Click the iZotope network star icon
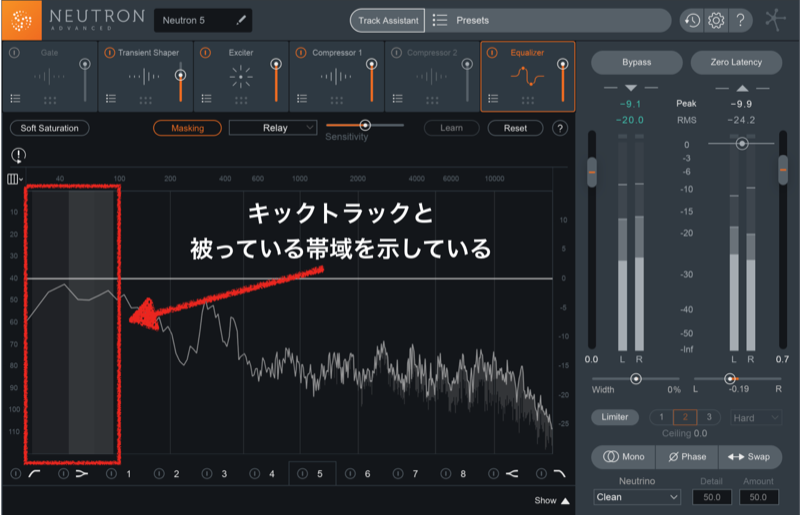This screenshot has width=800, height=515. 774,20
